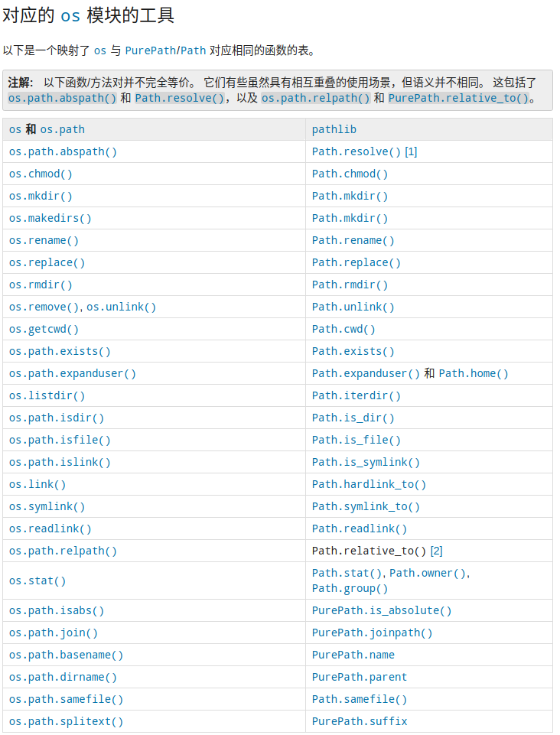Click PurePath.relative_to() in the note box
Image resolution: width=560 pixels, height=735 pixels.
[459, 98]
